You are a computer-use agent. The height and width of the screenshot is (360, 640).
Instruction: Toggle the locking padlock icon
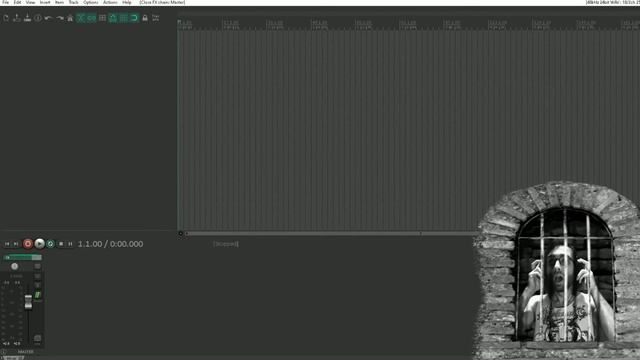pos(145,18)
